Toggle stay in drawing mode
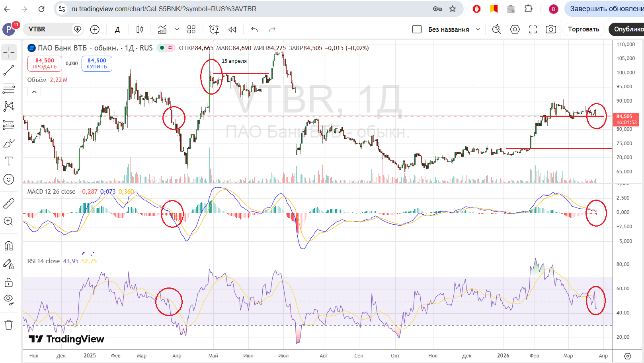The width and height of the screenshot is (644, 363). [9, 264]
